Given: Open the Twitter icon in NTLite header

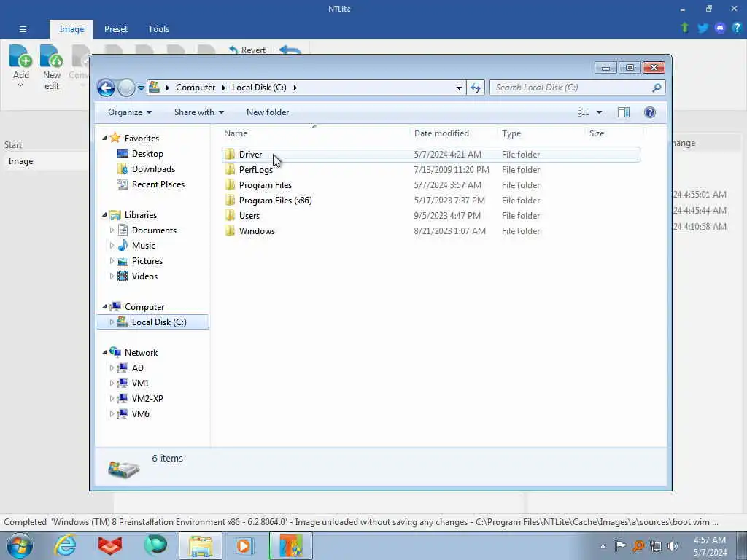Looking at the screenshot, I should tap(703, 28).
